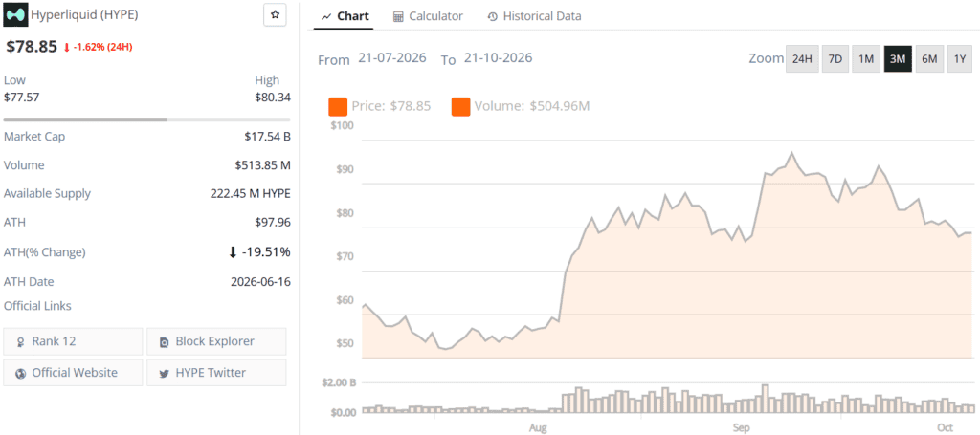Click the Price: $78.85 legend label
Image resolution: width=980 pixels, height=435 pixels.
click(x=391, y=106)
